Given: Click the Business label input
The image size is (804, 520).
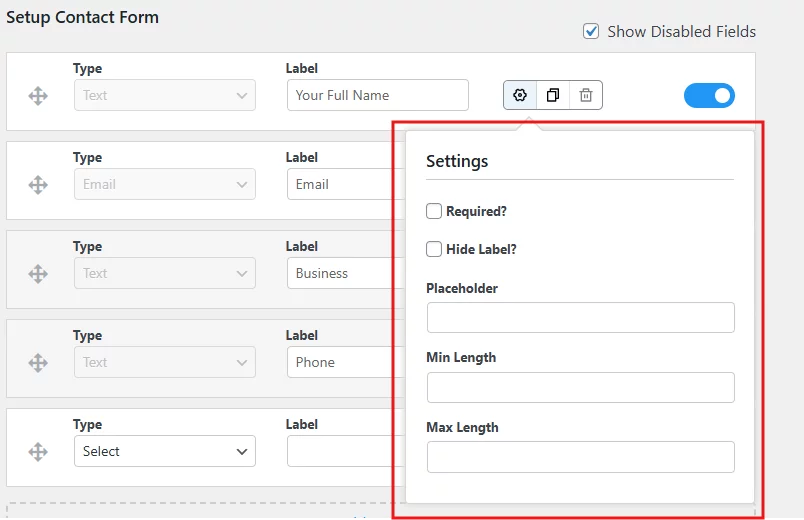Looking at the screenshot, I should coord(346,273).
